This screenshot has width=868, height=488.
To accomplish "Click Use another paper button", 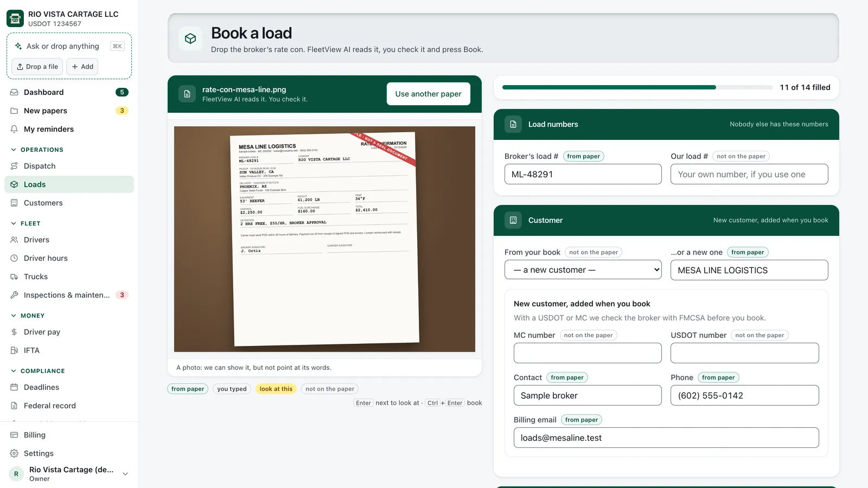I will point(429,94).
